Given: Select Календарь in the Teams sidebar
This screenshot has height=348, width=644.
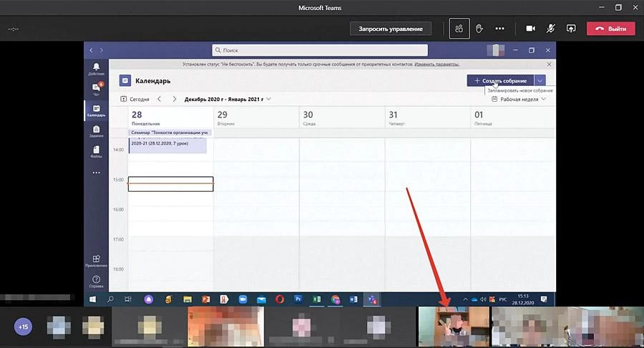Looking at the screenshot, I should (x=96, y=110).
